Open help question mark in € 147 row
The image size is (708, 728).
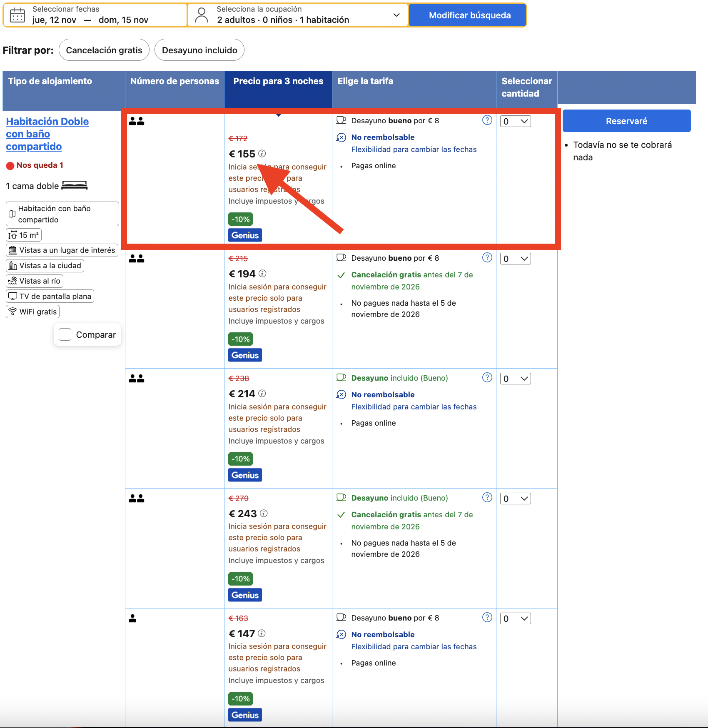coord(487,618)
